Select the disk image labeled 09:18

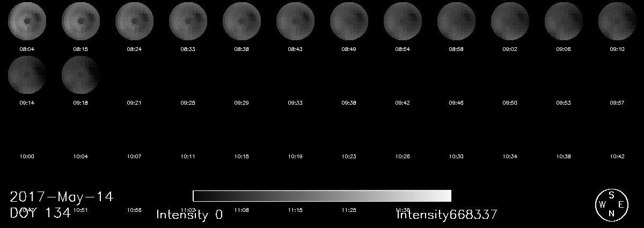coord(80,75)
